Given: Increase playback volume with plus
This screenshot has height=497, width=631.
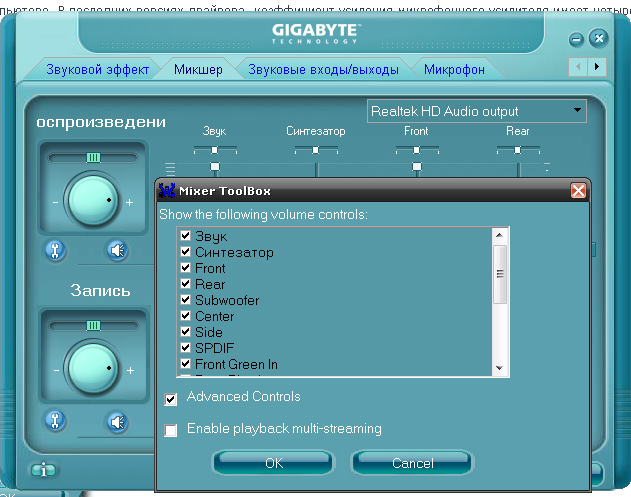Looking at the screenshot, I should [x=129, y=202].
